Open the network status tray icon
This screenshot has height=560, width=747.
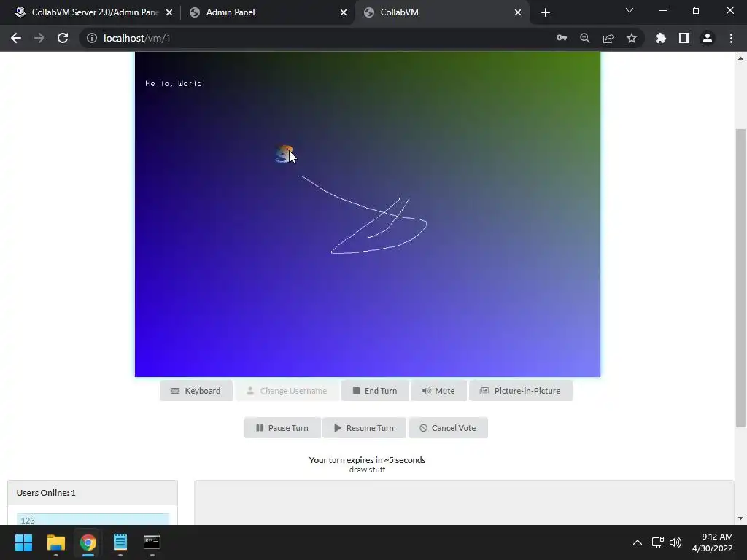(658, 542)
